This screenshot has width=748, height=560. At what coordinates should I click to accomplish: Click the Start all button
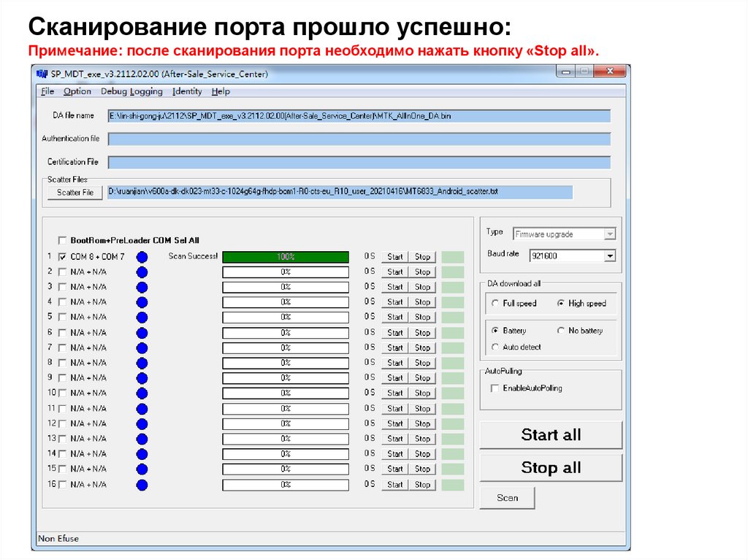tap(551, 435)
